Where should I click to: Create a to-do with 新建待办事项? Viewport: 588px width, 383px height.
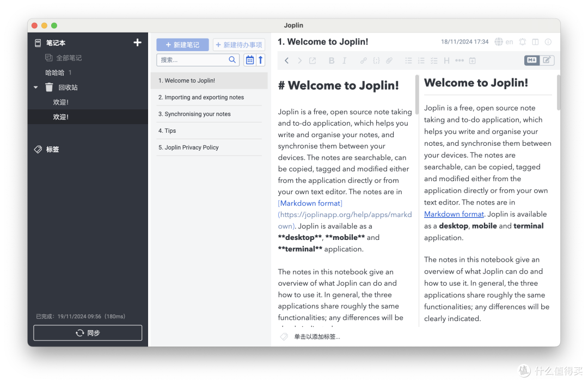coord(239,45)
